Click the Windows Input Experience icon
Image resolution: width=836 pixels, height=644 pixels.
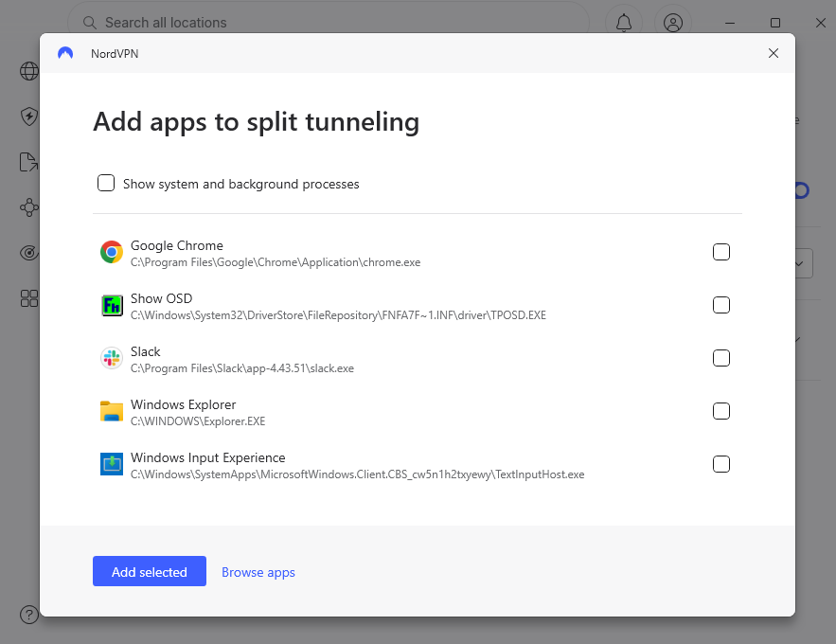coord(112,464)
